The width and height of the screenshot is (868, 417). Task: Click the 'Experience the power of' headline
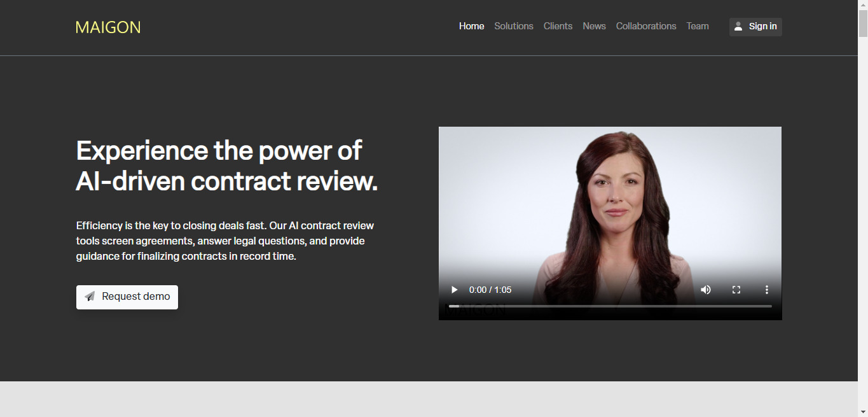coord(227,166)
